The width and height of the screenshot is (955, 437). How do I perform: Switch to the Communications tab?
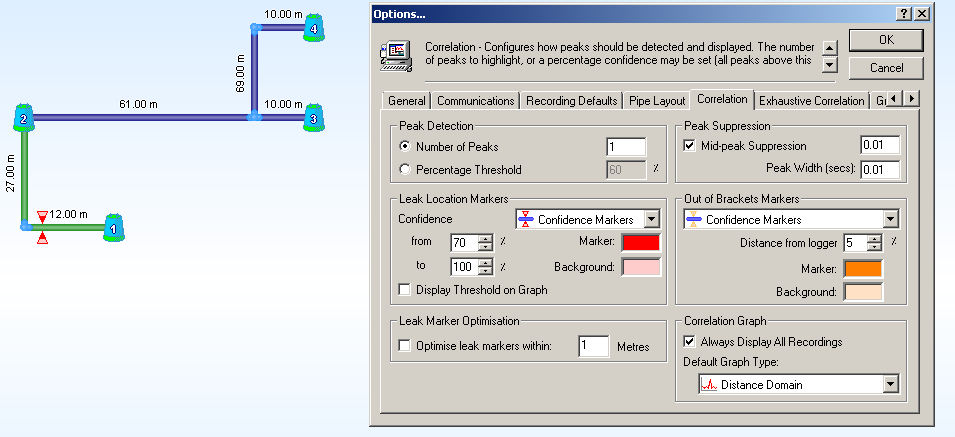(476, 100)
